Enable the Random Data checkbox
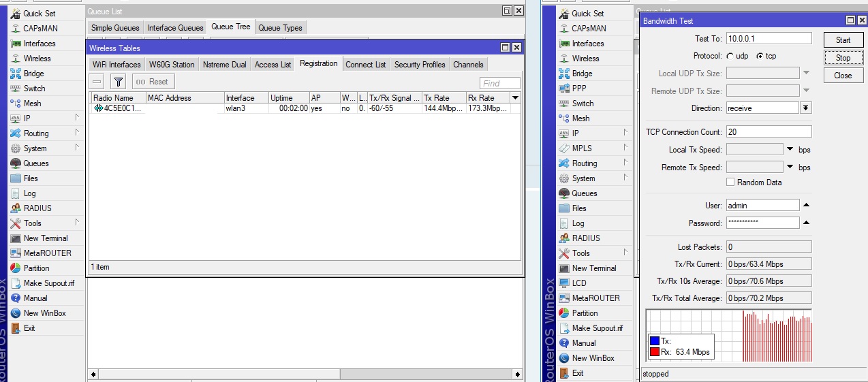This screenshot has height=382, width=868. click(730, 182)
